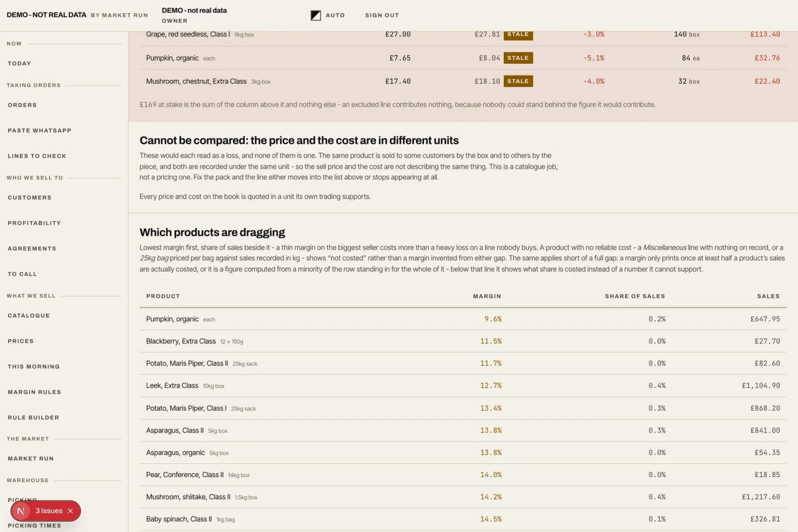Open PICKING TIMES in sidebar
Image resolution: width=798 pixels, height=532 pixels.
tap(34, 526)
